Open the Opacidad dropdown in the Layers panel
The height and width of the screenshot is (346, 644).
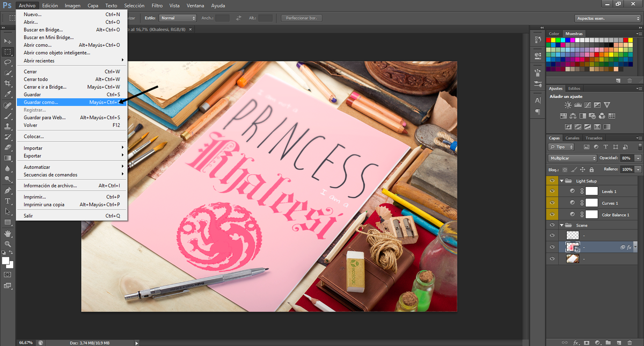[x=637, y=158]
